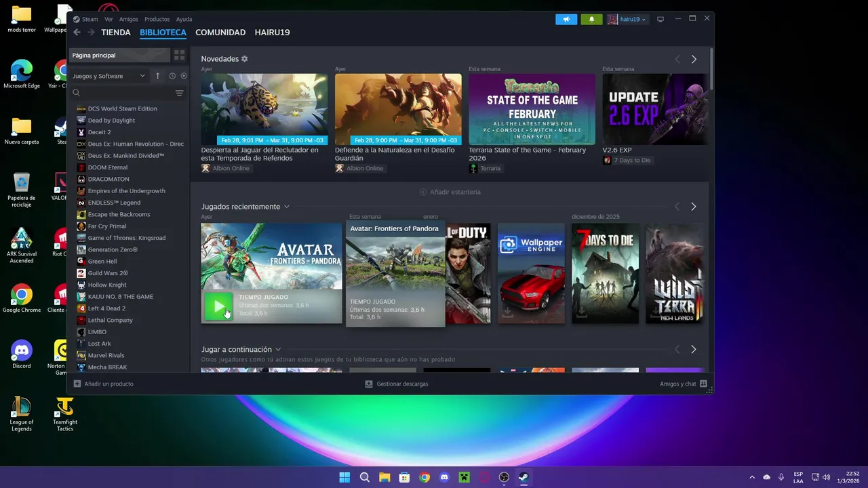
Task: Open League of Legends desktop shortcut
Action: point(22,414)
